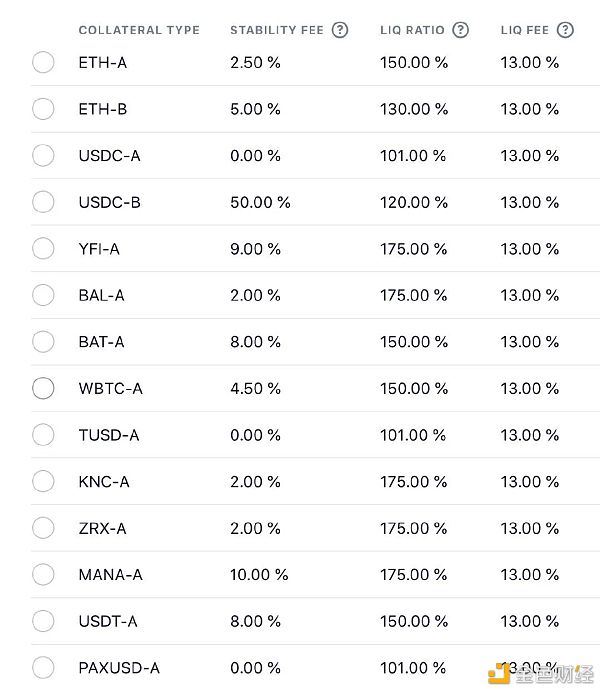The width and height of the screenshot is (600, 690).
Task: Select the ETH-A radio button
Action: tap(43, 62)
